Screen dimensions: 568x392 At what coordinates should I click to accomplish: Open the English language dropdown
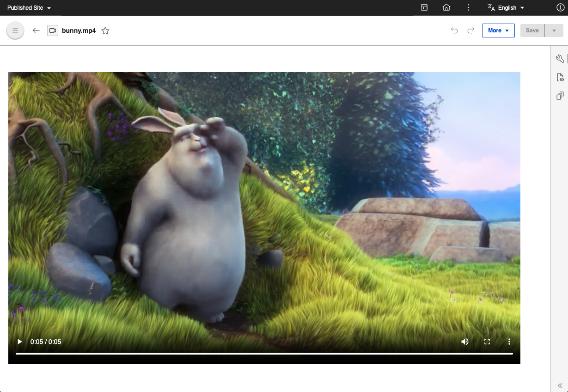tap(506, 7)
